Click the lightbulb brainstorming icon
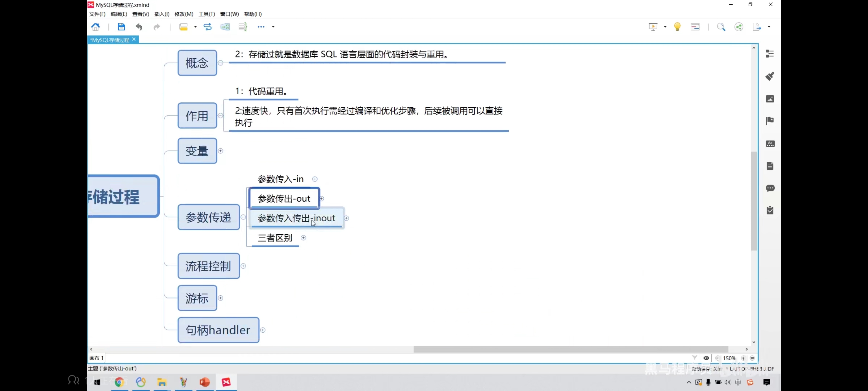Screen dimensions: 868x391 click(x=677, y=27)
